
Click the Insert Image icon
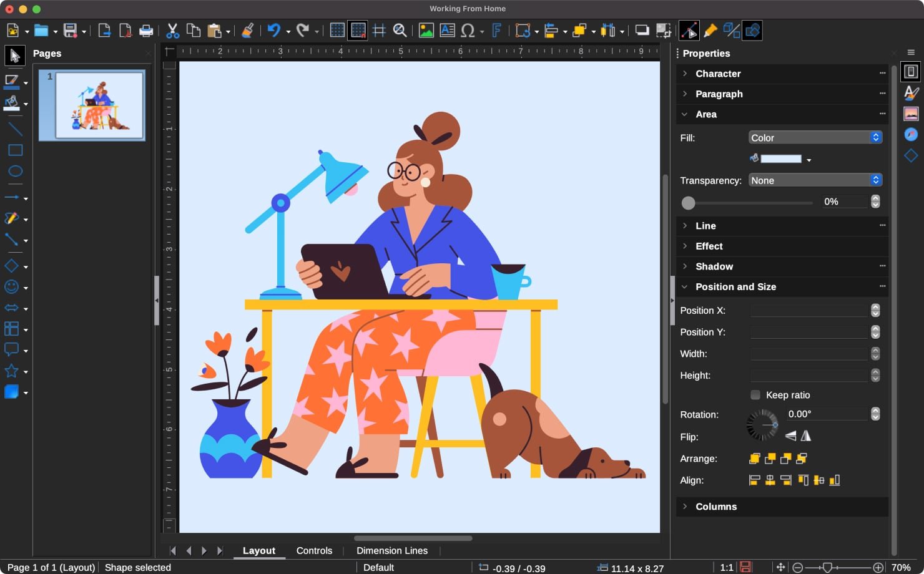(426, 31)
